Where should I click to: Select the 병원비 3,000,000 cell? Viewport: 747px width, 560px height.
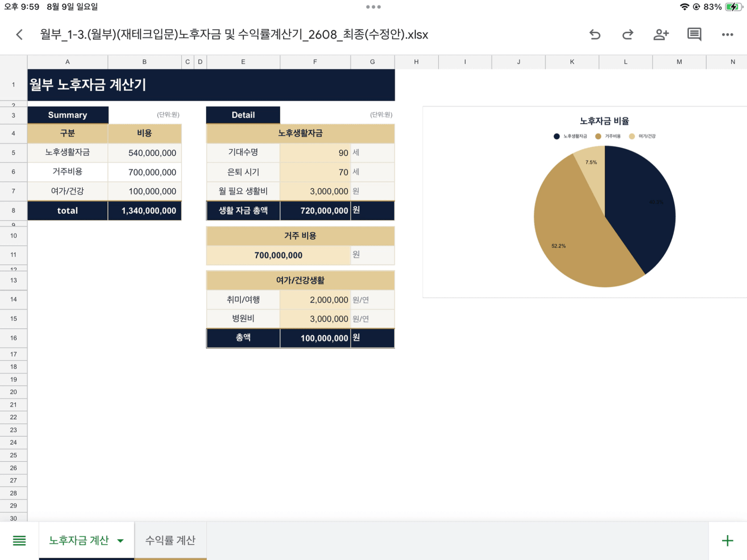point(315,319)
